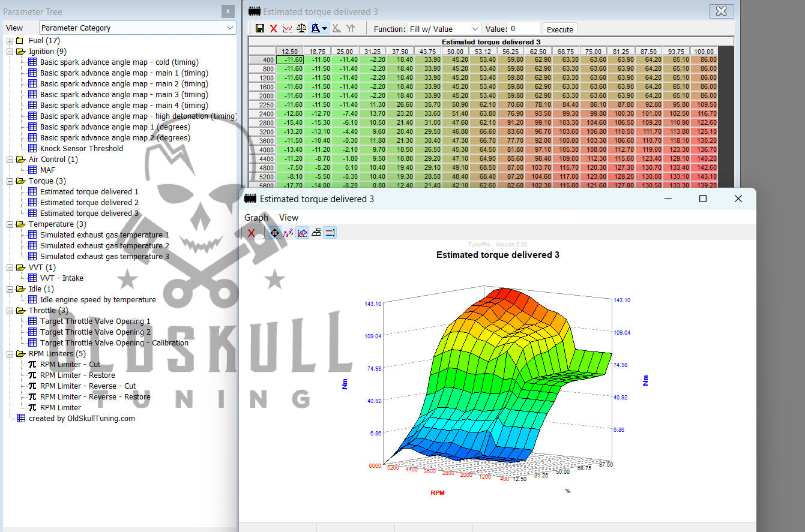Toggle the line chart view button
805x532 pixels.
point(303,233)
